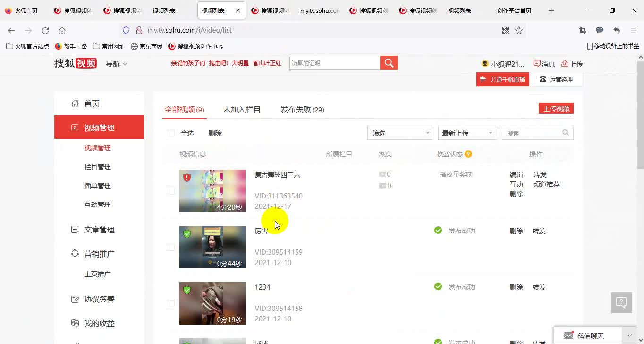Check the box for video 厉害
The image size is (644, 344).
click(x=171, y=247)
